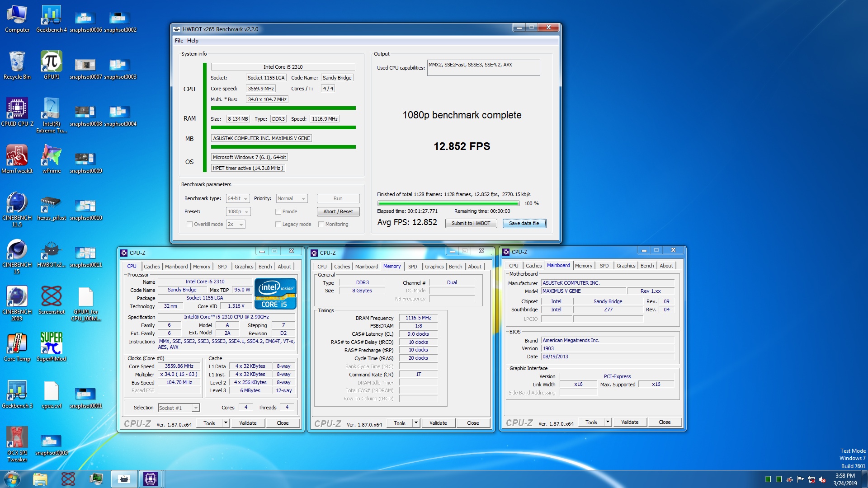Click the taskbar clock showing 3:58 PM
Image resolution: width=868 pixels, height=488 pixels.
pos(845,479)
